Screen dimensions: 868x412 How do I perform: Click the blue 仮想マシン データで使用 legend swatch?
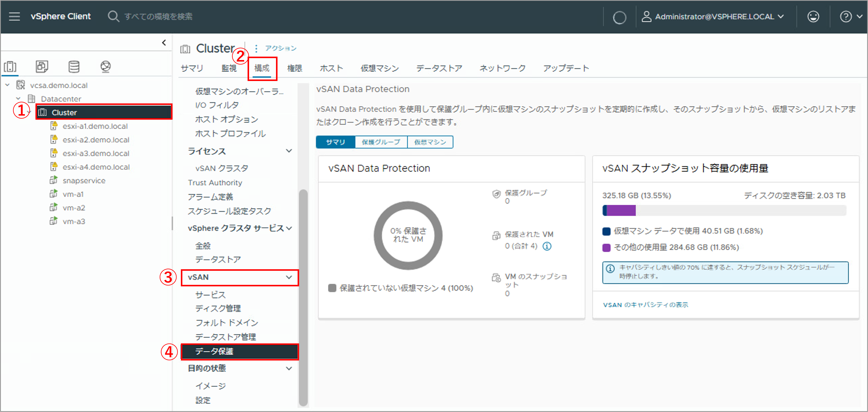[606, 231]
